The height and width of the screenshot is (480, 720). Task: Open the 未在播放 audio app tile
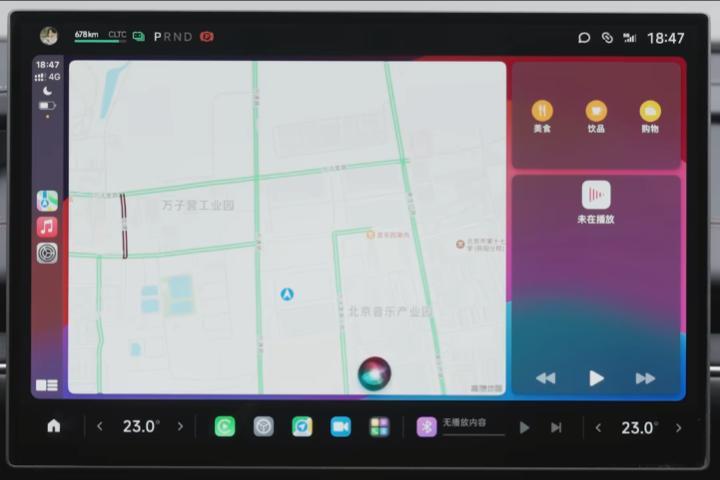click(596, 202)
